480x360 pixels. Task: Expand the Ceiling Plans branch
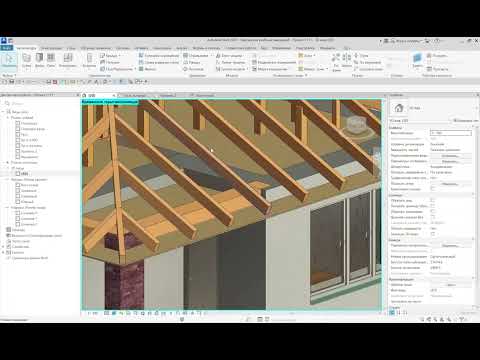pos(8,162)
